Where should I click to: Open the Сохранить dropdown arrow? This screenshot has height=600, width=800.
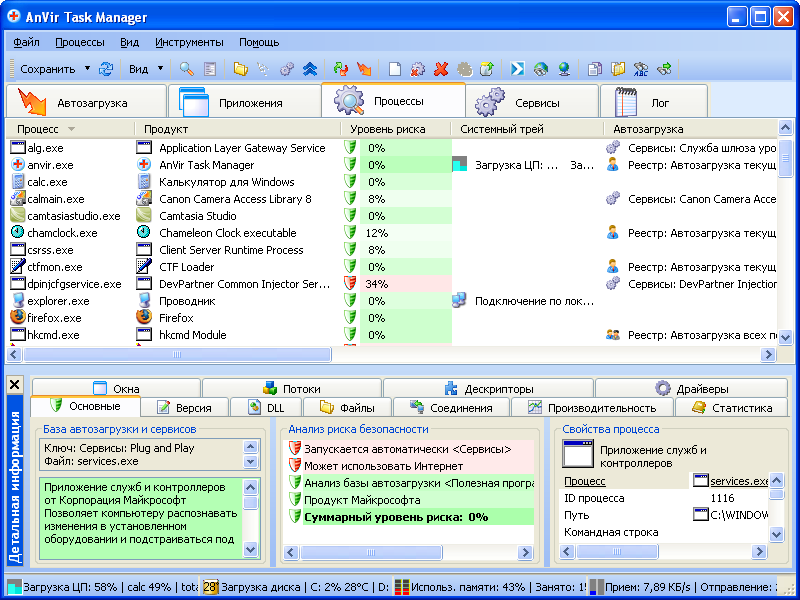(88, 69)
